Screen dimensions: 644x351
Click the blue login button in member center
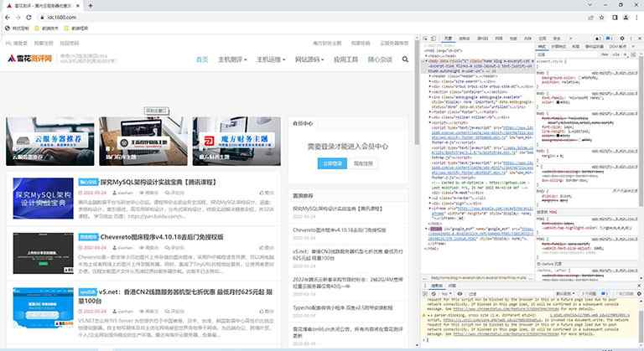(332, 163)
